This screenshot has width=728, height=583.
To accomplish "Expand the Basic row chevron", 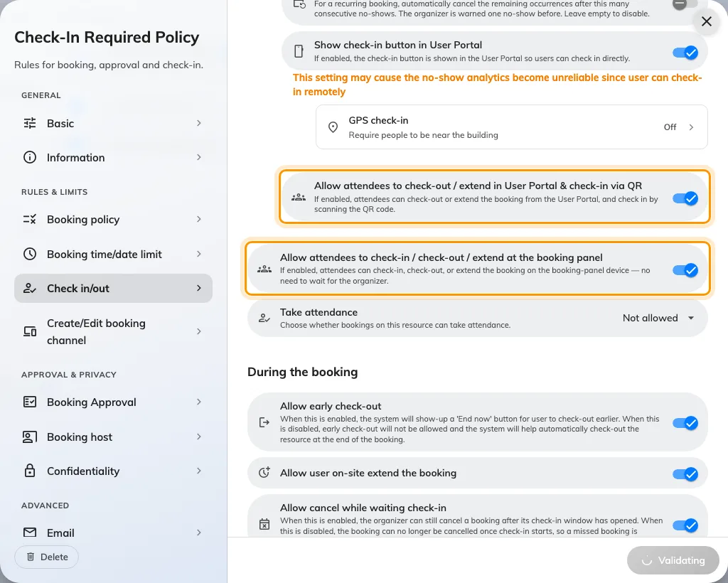I will coord(199,123).
